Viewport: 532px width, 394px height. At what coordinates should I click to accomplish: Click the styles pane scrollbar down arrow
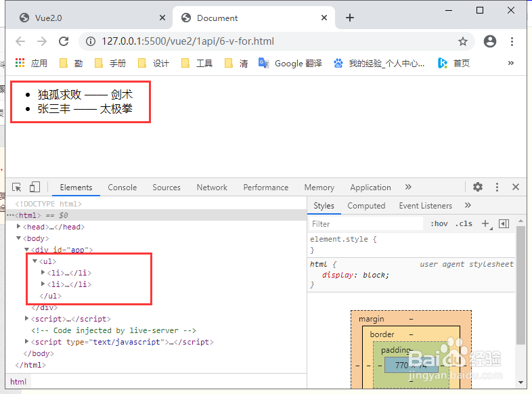coord(520,382)
